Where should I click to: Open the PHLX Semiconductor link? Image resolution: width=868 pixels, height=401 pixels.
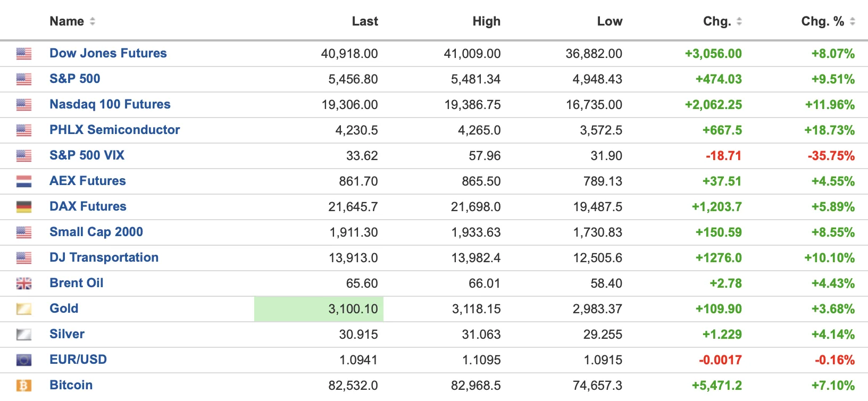(115, 130)
